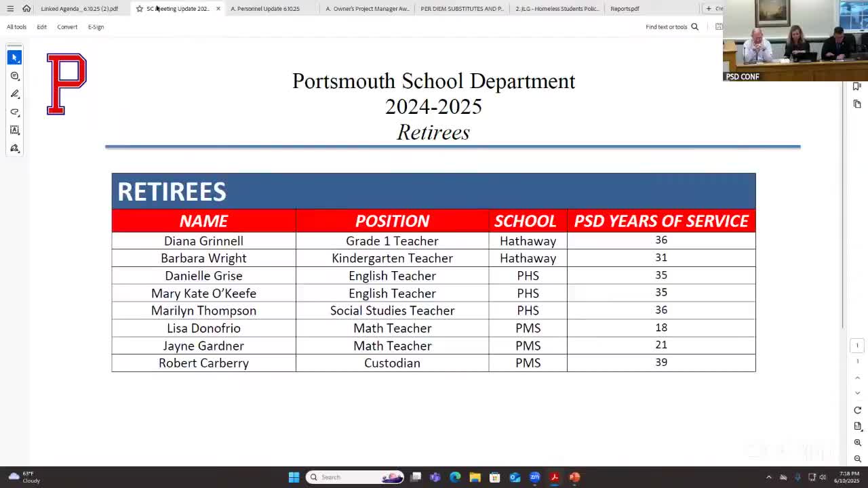Screen dimensions: 868x488
Task: Open File Explorer from taskbar
Action: tap(475, 477)
